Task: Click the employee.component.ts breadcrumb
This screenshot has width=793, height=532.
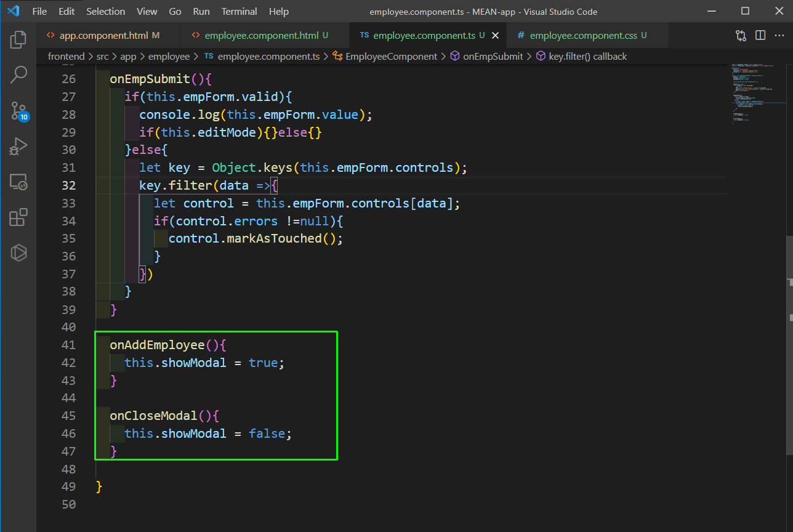Action: pos(261,56)
